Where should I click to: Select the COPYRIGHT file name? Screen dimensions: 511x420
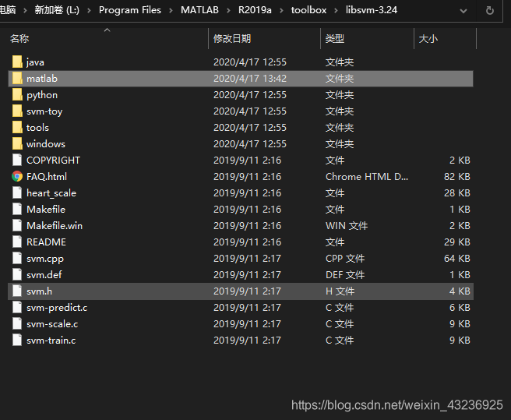(54, 160)
